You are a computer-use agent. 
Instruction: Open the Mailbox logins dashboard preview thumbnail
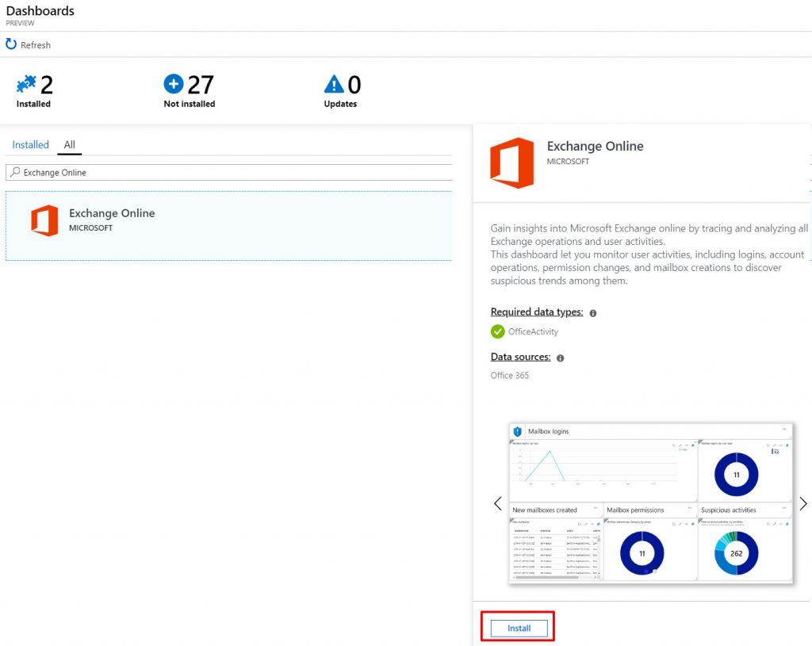(651, 503)
